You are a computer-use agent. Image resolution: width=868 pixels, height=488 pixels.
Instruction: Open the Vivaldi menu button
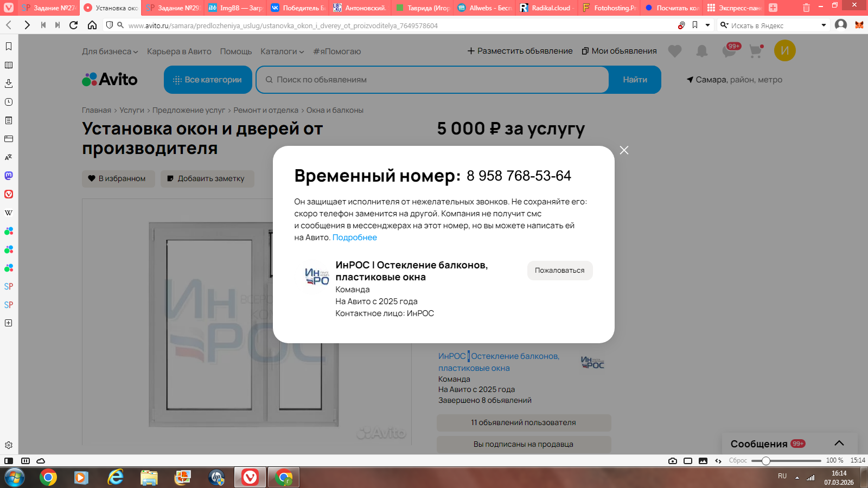[x=9, y=8]
